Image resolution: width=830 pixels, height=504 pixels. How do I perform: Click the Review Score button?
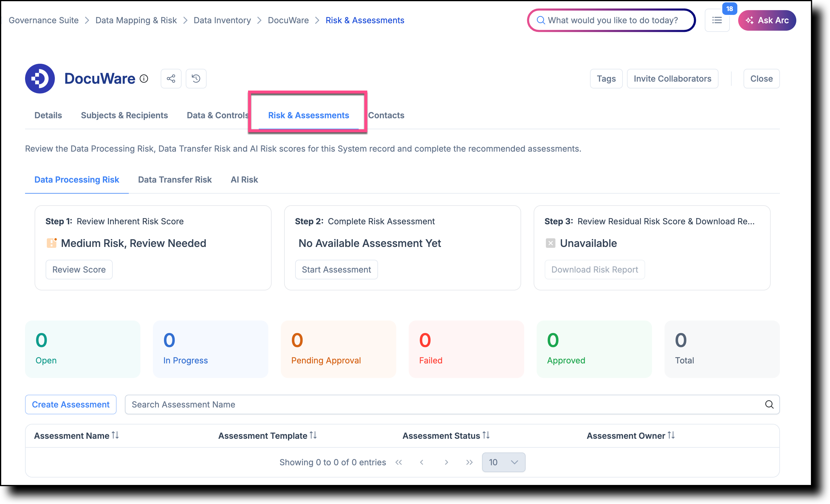pos(79,270)
